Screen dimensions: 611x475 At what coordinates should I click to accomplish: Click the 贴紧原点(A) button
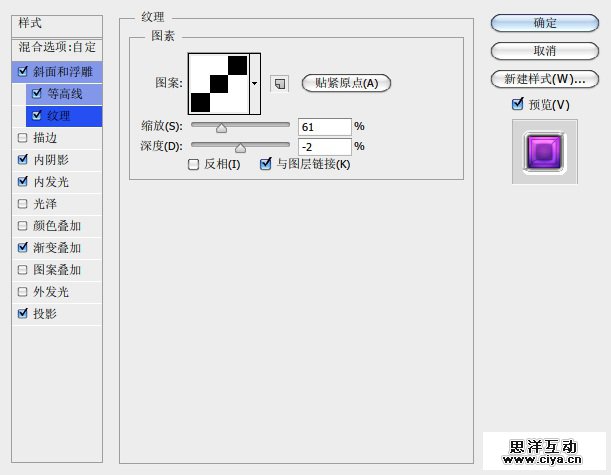coord(346,83)
